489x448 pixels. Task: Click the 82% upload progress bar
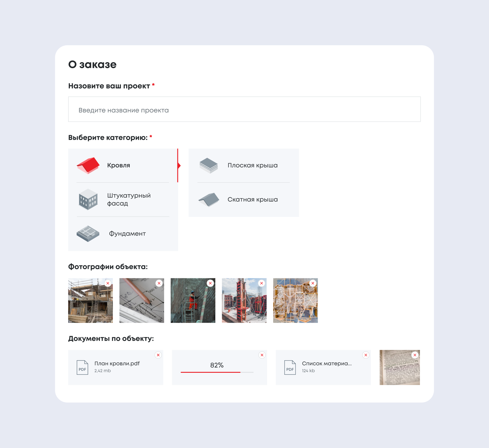[x=217, y=372]
